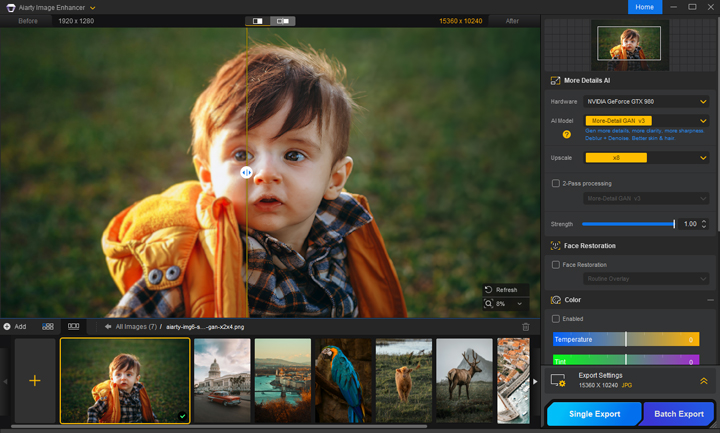
Task: Select the capitol building car thumbnail
Action: click(x=222, y=380)
